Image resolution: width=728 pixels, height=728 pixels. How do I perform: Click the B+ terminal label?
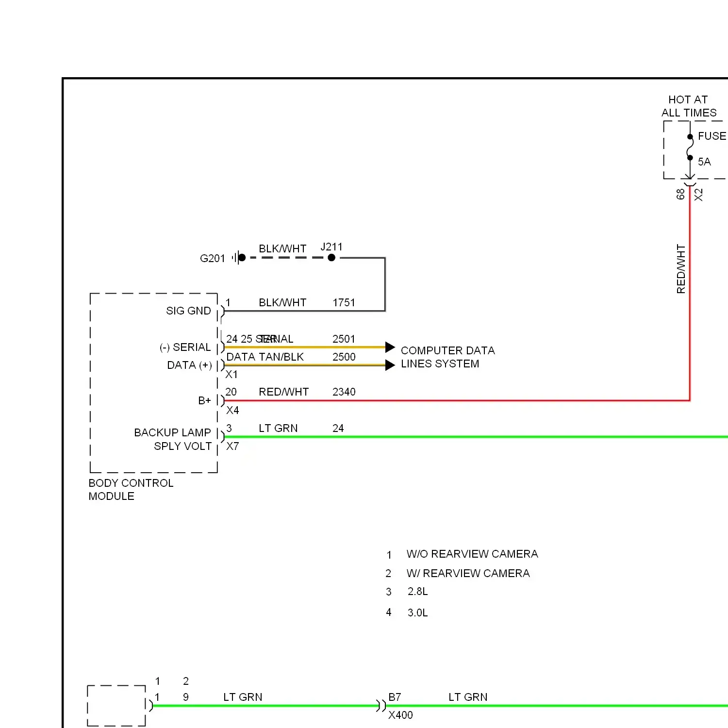pyautogui.click(x=204, y=401)
